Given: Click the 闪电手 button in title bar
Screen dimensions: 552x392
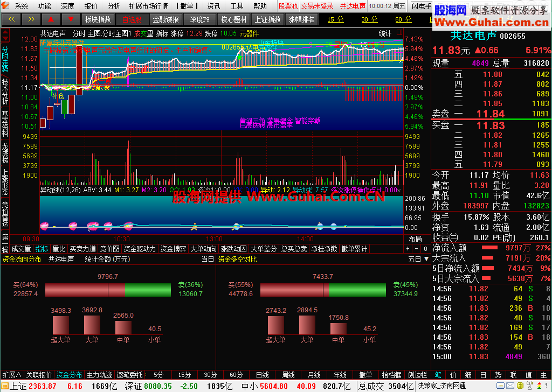Looking at the screenshot, I should click(x=422, y=6).
